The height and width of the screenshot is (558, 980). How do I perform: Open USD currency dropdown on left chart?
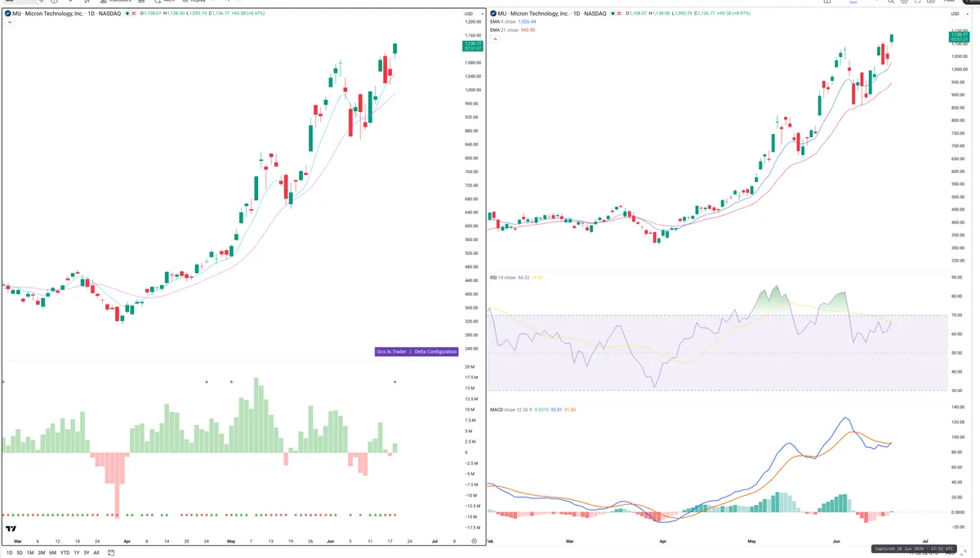click(472, 14)
